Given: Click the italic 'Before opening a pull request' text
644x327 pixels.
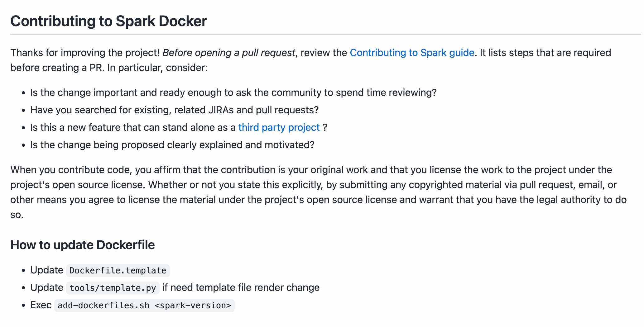Looking at the screenshot, I should [x=228, y=53].
